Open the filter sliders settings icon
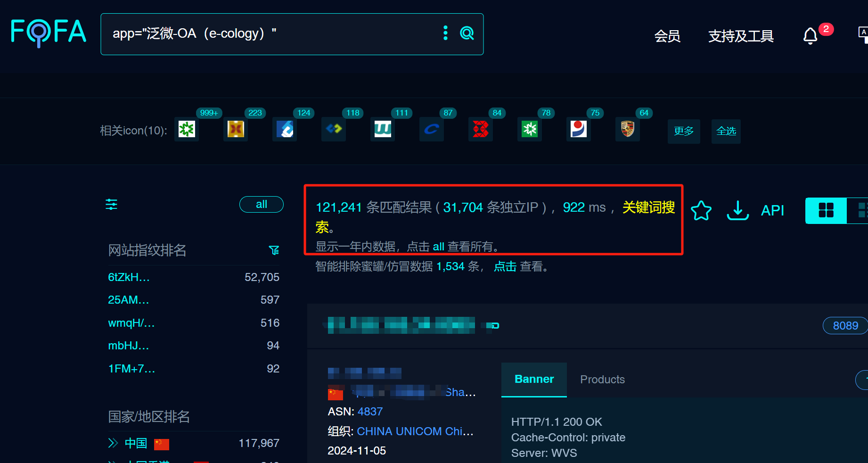The height and width of the screenshot is (463, 868). 111,204
